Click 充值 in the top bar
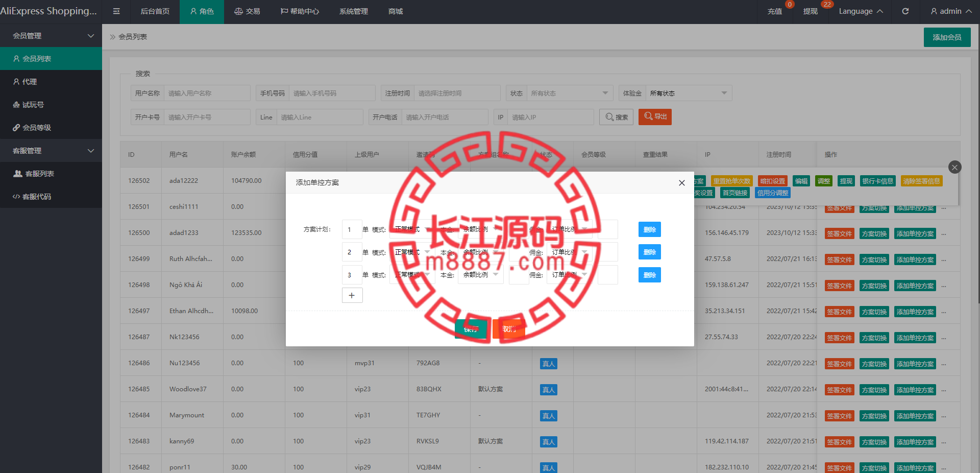Image resolution: width=980 pixels, height=473 pixels. pos(775,11)
